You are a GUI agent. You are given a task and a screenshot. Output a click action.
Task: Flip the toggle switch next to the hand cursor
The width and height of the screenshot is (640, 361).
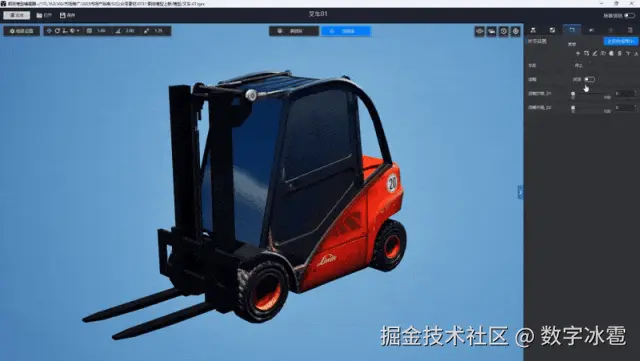pos(589,79)
